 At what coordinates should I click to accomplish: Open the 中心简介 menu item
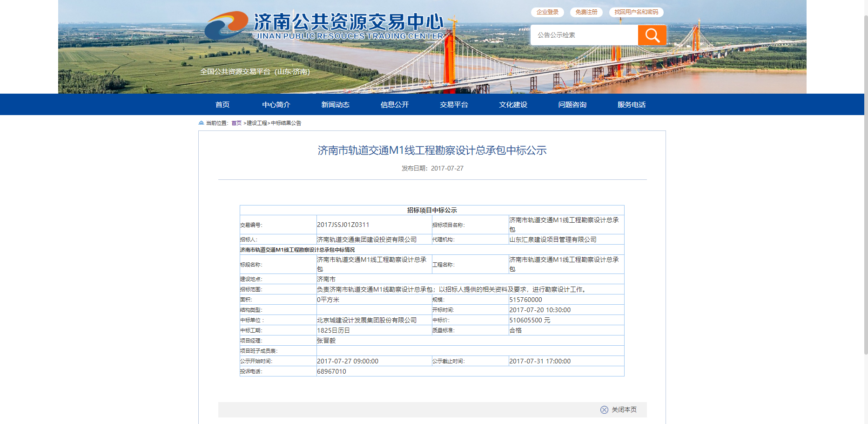tap(276, 104)
